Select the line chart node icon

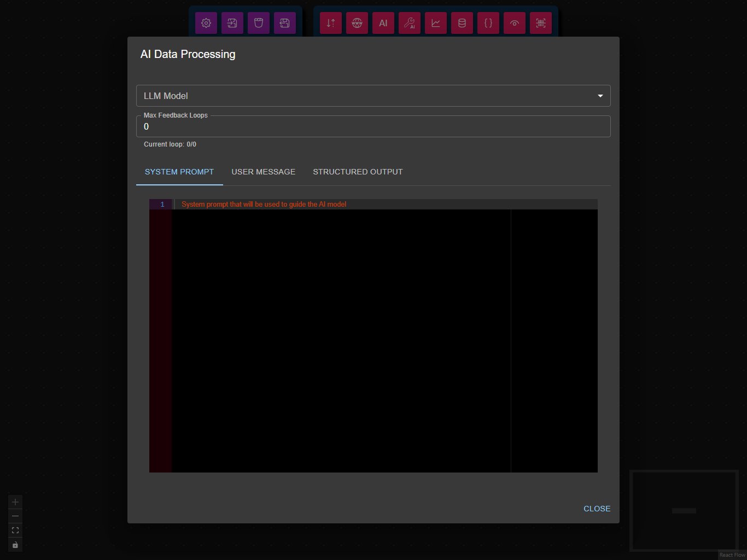pyautogui.click(x=436, y=23)
